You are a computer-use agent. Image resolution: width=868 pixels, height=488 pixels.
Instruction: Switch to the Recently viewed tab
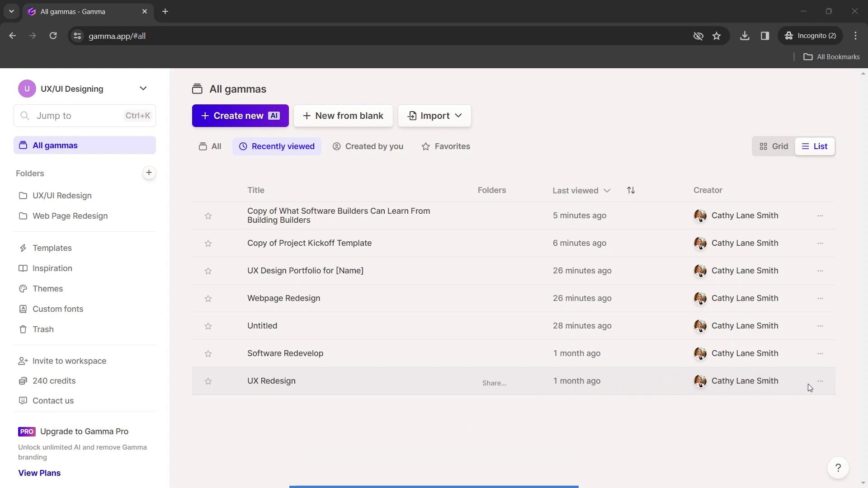(x=277, y=146)
